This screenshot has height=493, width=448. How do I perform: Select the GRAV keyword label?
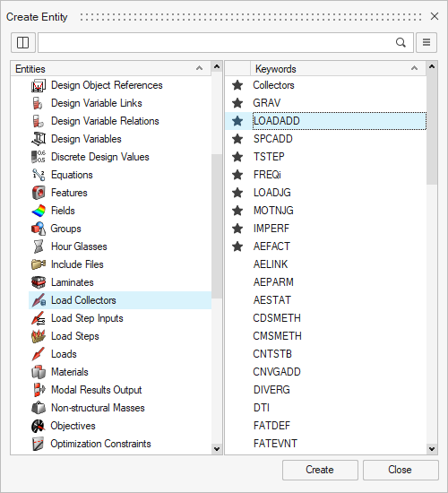267,103
